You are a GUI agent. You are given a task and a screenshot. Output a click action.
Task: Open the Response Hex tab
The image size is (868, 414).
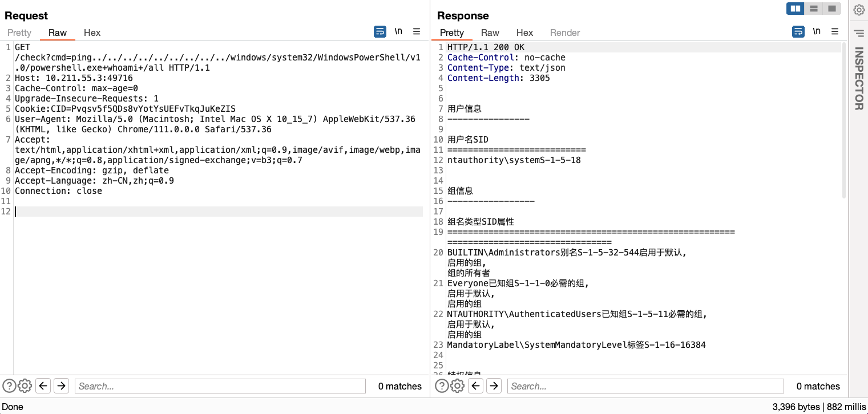[x=524, y=33]
